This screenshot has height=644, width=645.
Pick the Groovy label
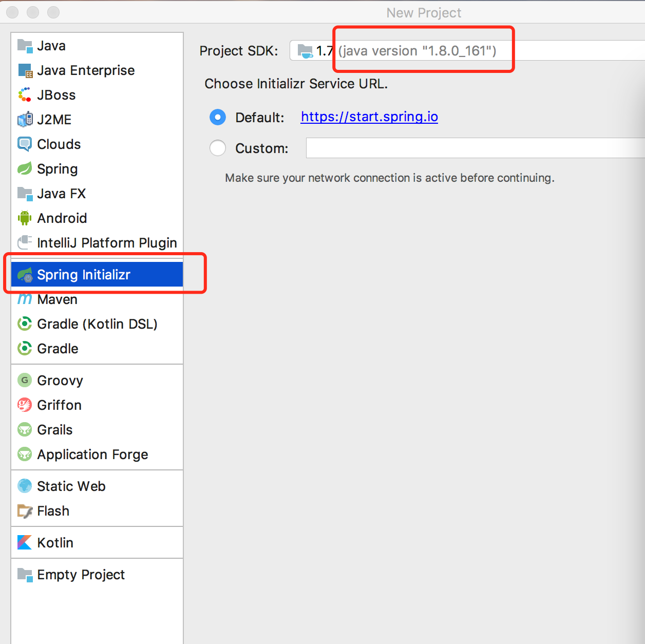(60, 381)
